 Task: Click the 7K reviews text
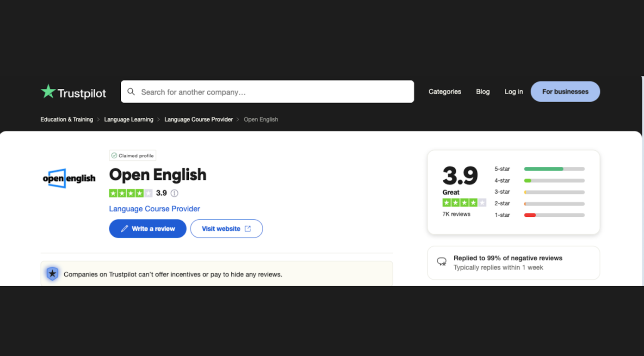tap(456, 214)
